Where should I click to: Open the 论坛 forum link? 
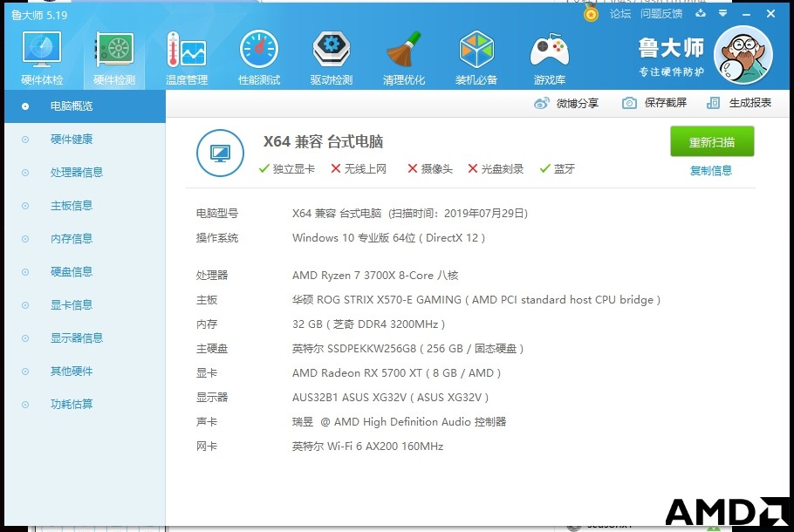point(620,14)
